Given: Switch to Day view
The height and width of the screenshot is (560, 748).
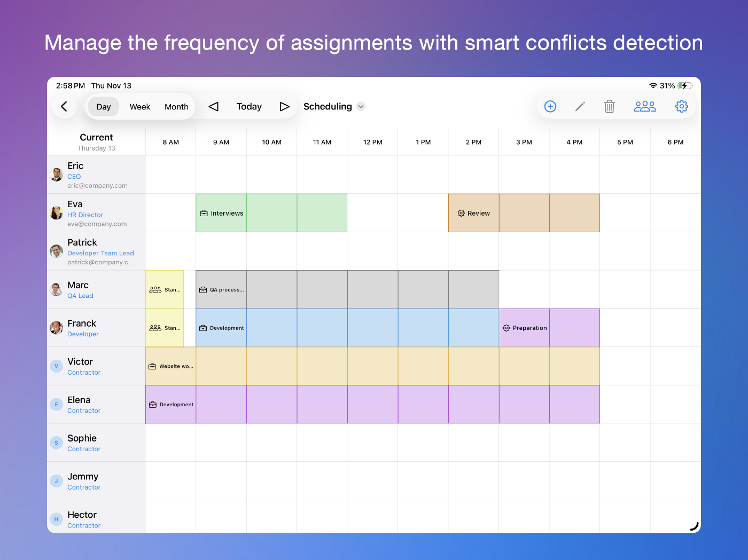Looking at the screenshot, I should click(x=104, y=107).
